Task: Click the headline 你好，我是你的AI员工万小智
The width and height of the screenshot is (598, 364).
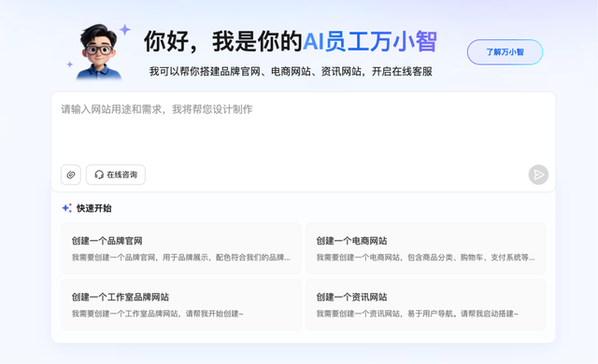Action: pyautogui.click(x=291, y=41)
